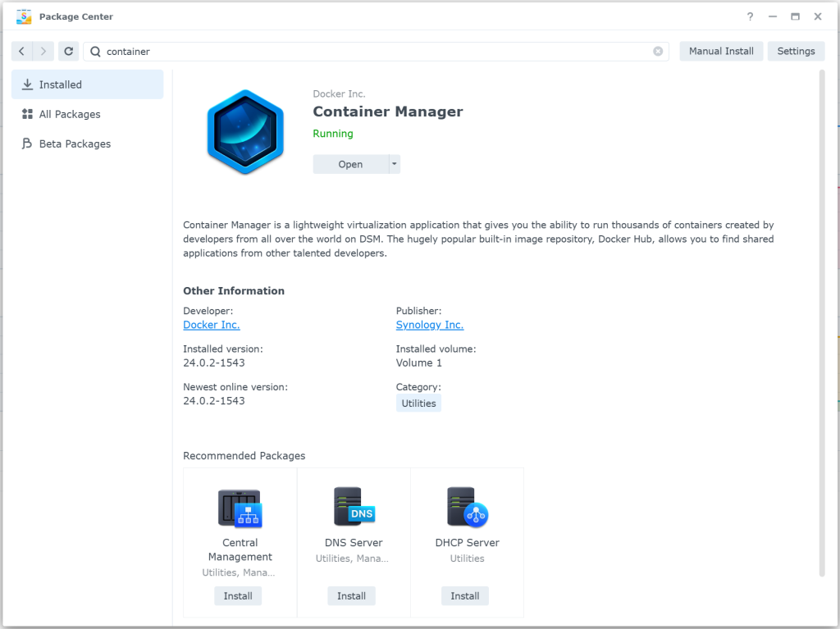Click the All Packages grid icon
Screen dimensions: 840x629
(27, 114)
